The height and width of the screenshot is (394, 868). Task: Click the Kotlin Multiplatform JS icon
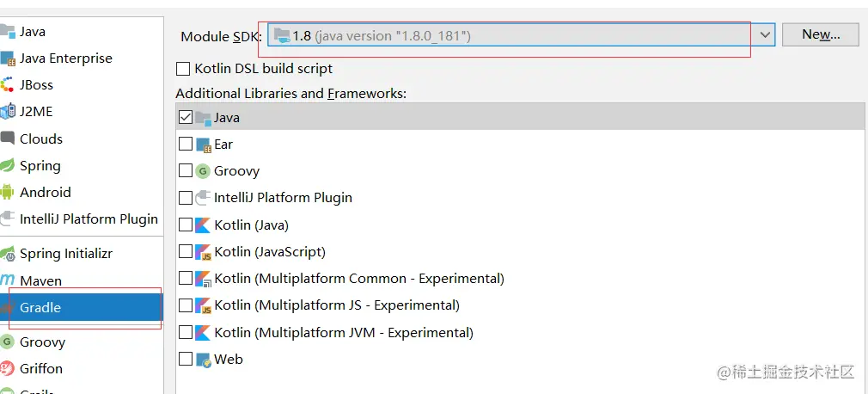203,305
